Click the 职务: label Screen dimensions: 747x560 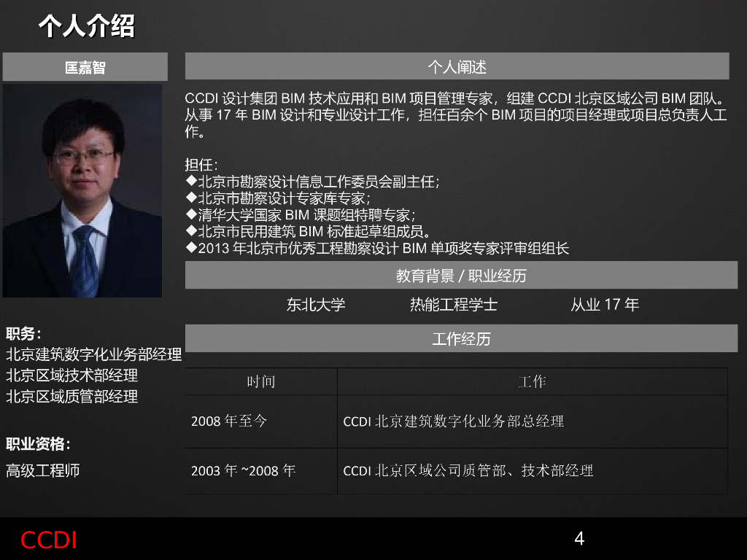23,333
